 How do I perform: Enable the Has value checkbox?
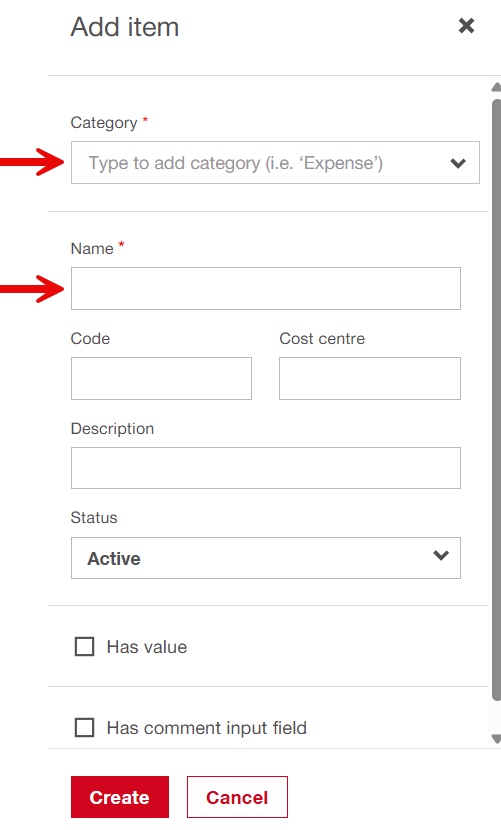click(85, 646)
